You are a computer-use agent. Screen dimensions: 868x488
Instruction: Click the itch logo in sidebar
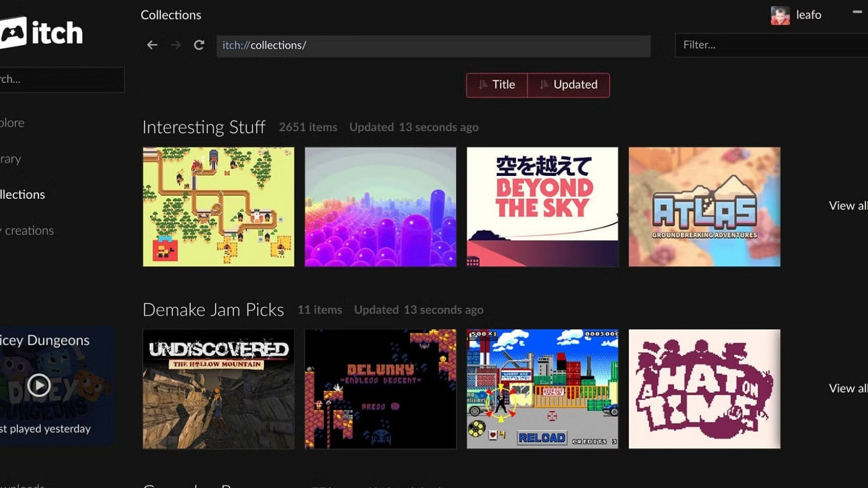pos(41,32)
